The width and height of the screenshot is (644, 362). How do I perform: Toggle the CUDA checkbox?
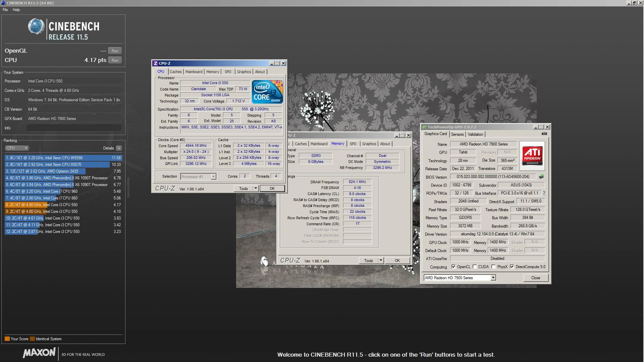pos(475,267)
